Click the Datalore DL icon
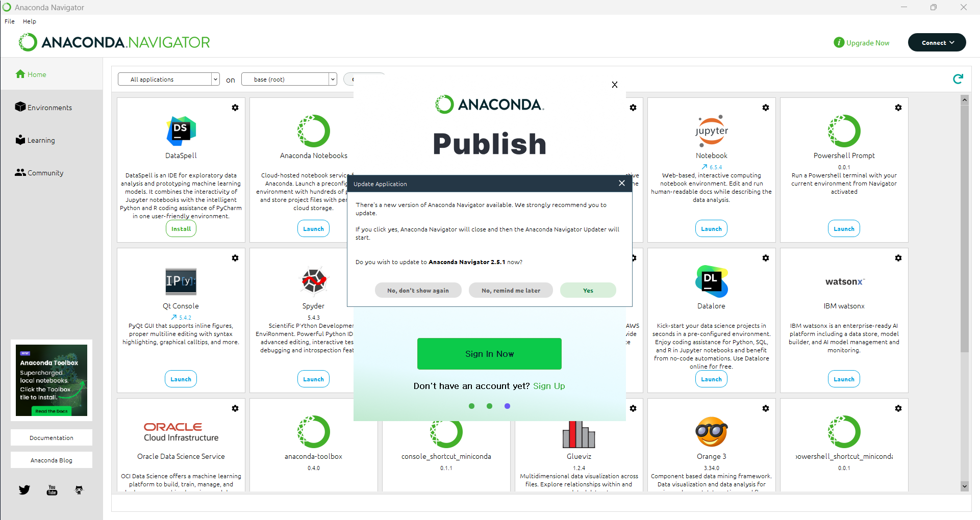 click(x=712, y=281)
